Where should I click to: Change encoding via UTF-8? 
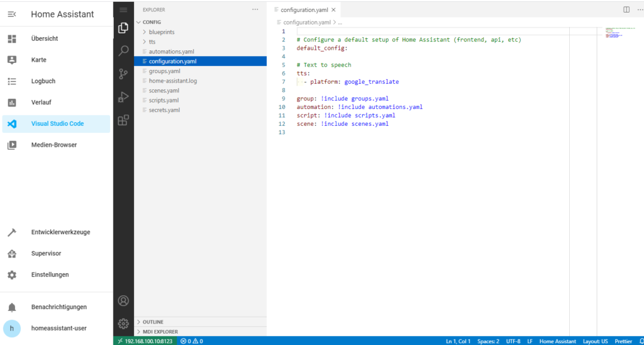tap(513, 341)
